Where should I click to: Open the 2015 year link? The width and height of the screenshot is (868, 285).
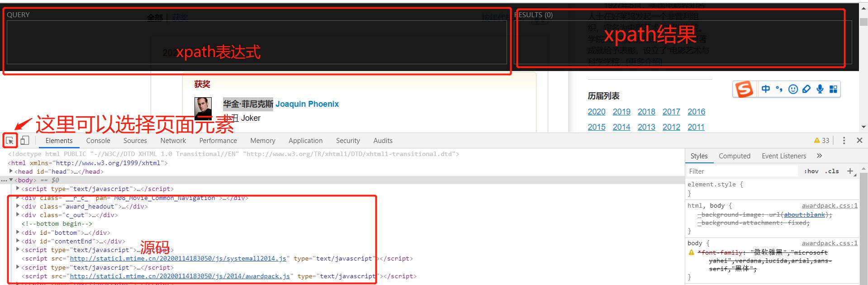tap(597, 127)
